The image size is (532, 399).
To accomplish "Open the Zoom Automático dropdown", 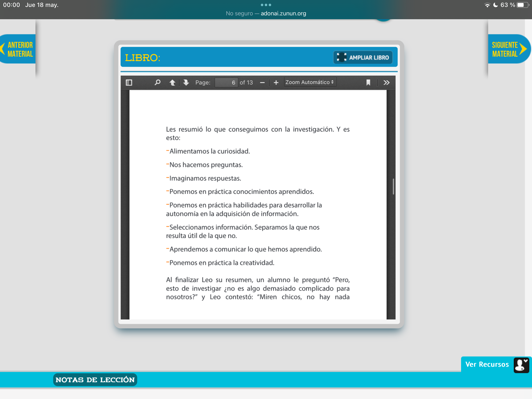I will (310, 82).
